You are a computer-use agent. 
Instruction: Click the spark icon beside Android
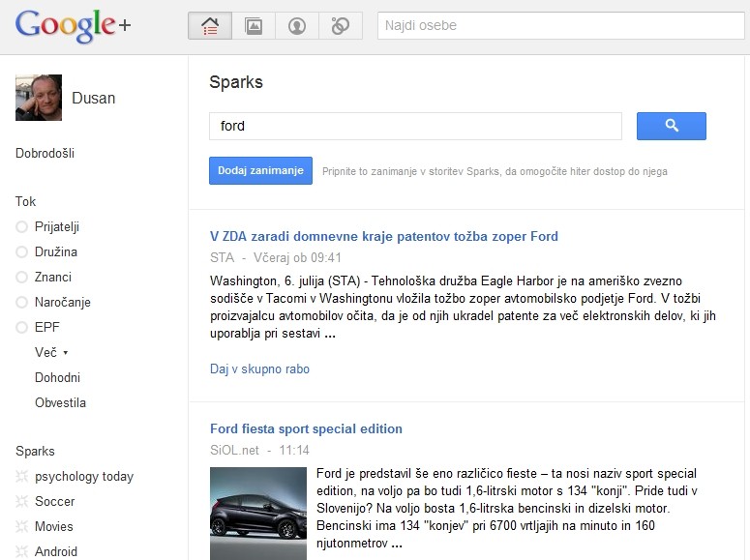click(x=22, y=551)
